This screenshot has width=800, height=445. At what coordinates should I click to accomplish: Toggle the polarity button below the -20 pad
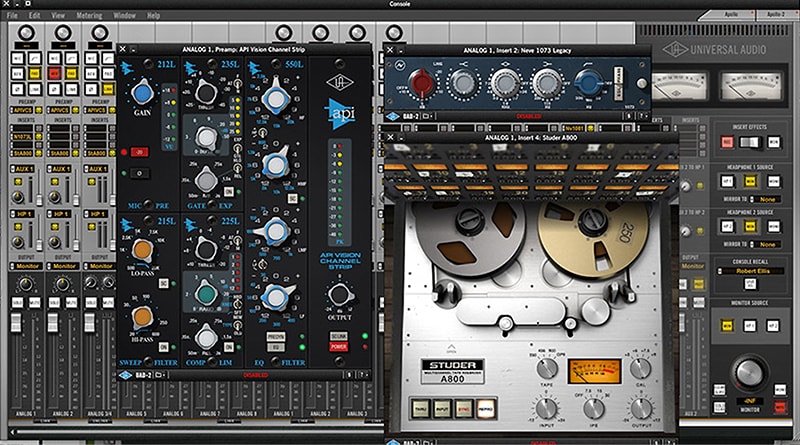(139, 174)
